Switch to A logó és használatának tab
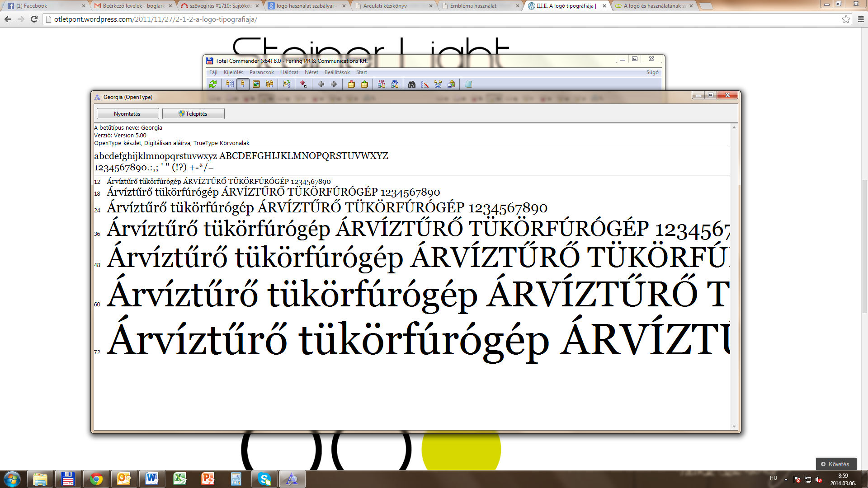Viewport: 868px width, 488px height. [x=653, y=6]
